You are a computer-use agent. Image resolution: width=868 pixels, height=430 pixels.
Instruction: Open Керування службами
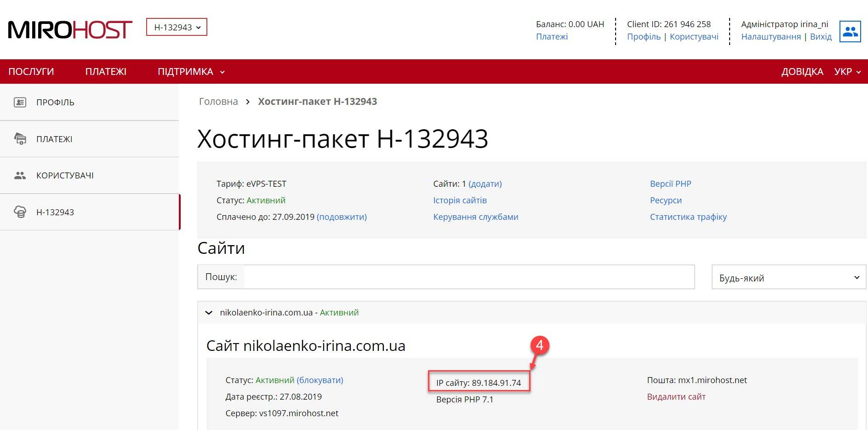click(x=475, y=217)
